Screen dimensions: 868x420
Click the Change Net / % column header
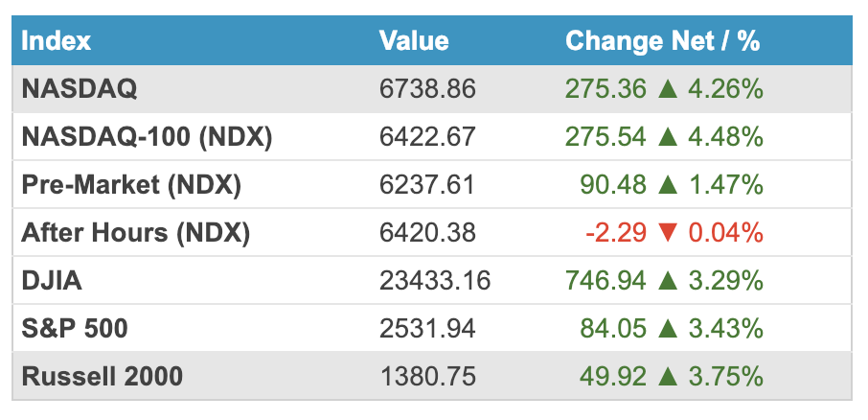(x=662, y=41)
